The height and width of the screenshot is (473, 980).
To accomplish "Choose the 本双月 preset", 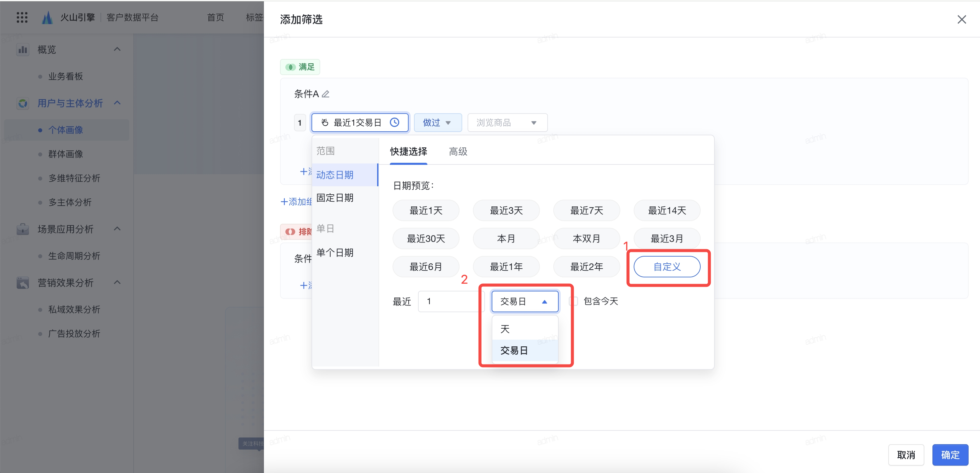I will (586, 239).
